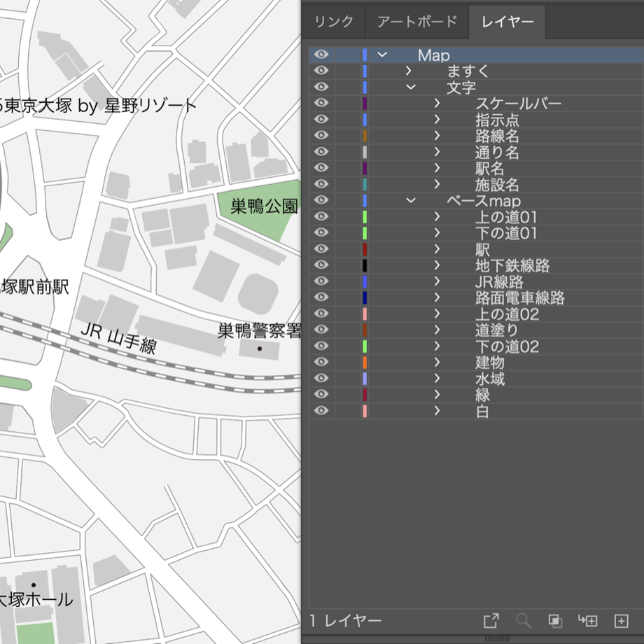Select the Map layer name
Screen dimensions: 644x644
click(434, 55)
